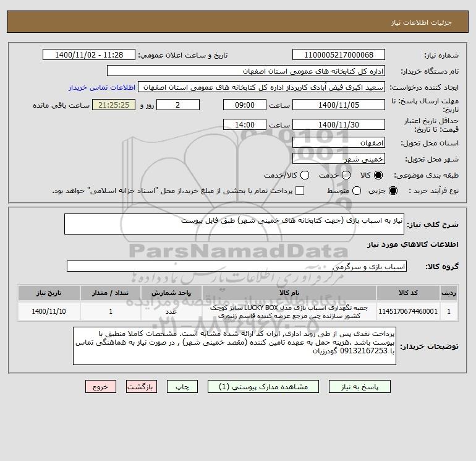Click the تعداد / مقدار column header
Image resolution: width=476 pixels, height=461 pixels.
coord(111,293)
